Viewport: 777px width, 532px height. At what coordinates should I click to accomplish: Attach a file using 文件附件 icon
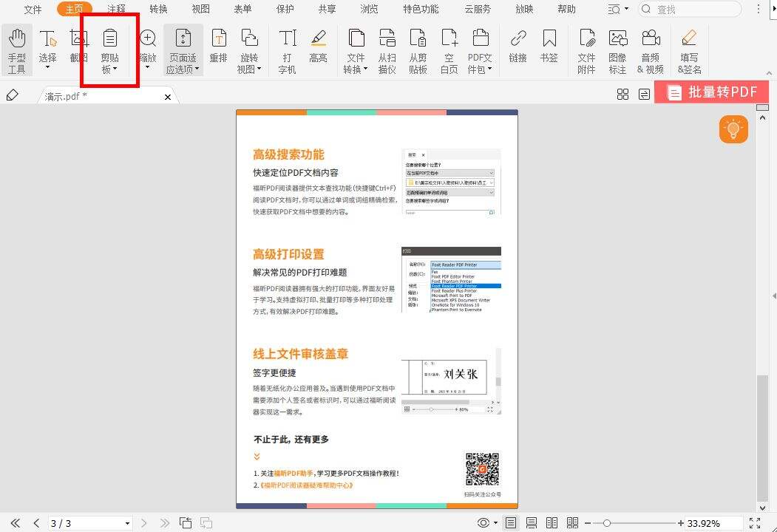(586, 50)
